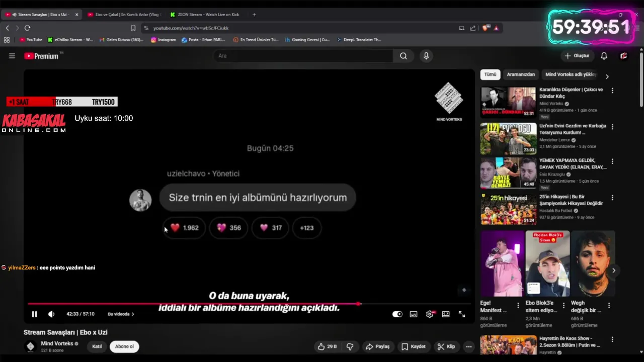Switch to 'ZEON Stream' Kick browser tab
This screenshot has width=644, height=362.
click(204, 15)
